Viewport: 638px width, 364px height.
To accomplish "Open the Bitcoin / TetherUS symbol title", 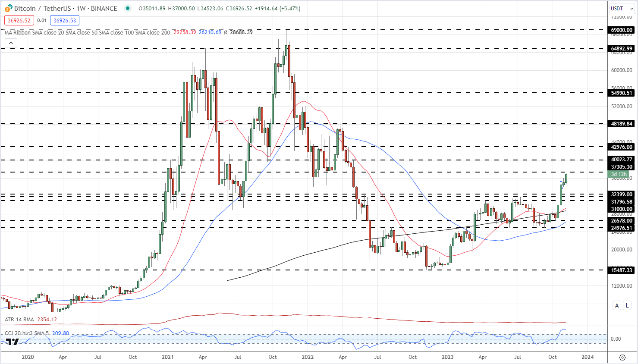I will 66,8.
